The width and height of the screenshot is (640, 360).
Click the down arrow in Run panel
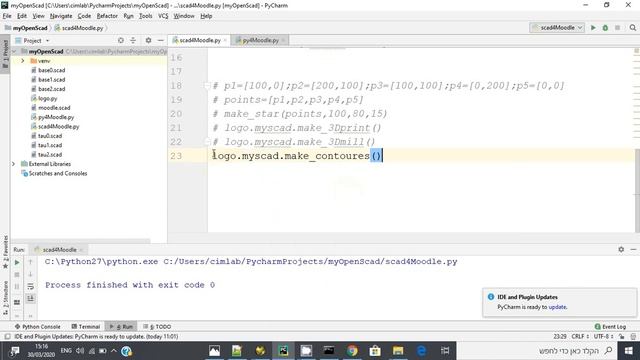point(30,275)
